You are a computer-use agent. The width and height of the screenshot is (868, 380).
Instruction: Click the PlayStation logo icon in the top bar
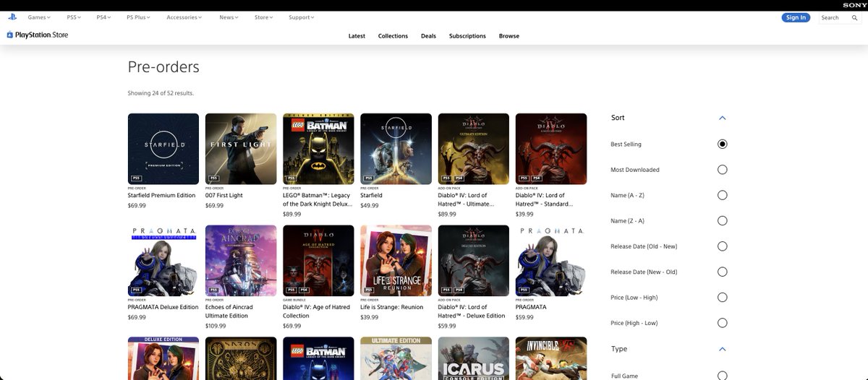[12, 17]
